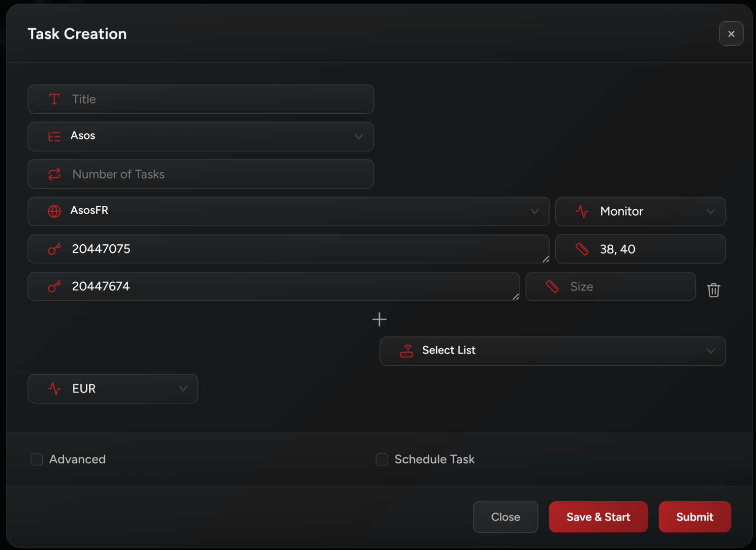756x550 pixels.
Task: Open the EUR currency dropdown
Action: (x=113, y=388)
